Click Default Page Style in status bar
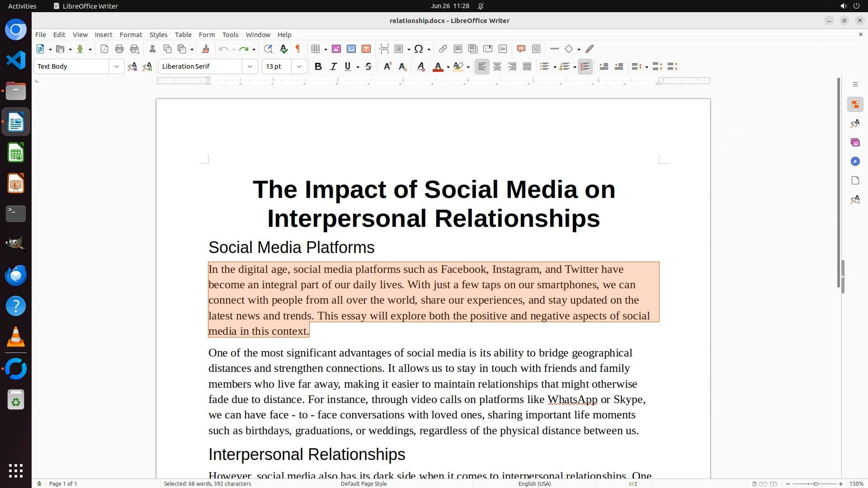Image resolution: width=868 pixels, height=488 pixels. tap(363, 484)
